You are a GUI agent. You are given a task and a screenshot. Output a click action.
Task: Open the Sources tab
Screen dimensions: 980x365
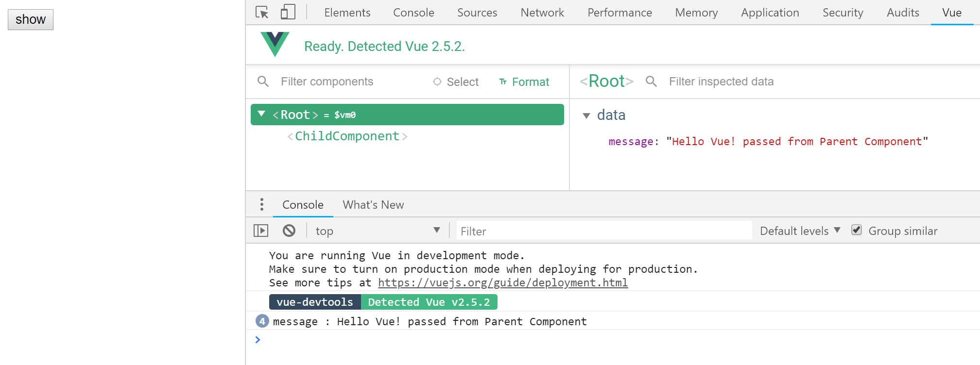coord(477,13)
